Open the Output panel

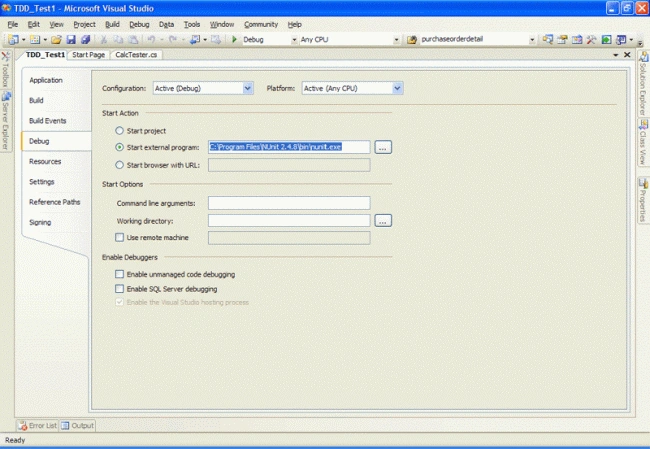pyautogui.click(x=78, y=425)
